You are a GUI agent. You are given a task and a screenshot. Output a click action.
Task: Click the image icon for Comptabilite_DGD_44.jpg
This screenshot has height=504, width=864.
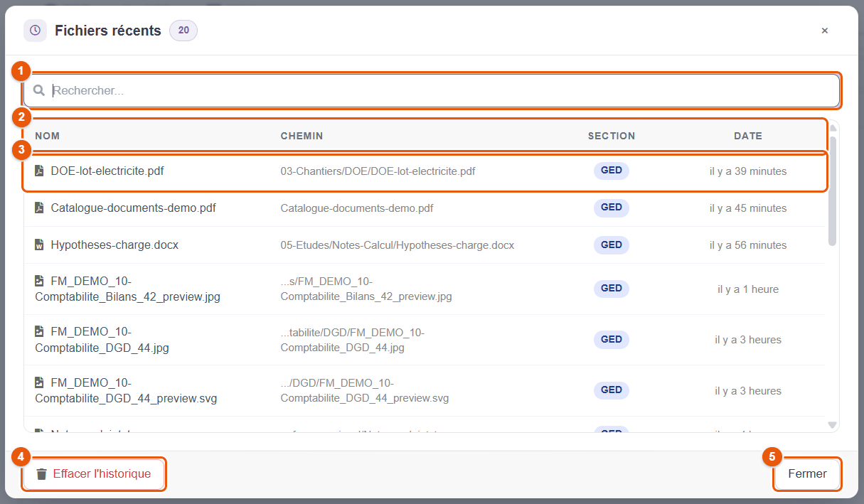coord(39,331)
